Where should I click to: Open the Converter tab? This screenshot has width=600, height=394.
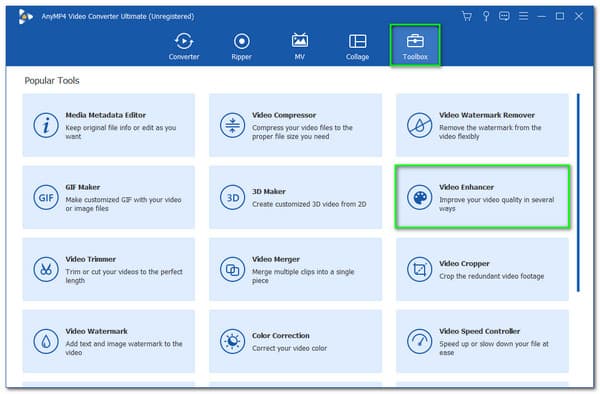pyautogui.click(x=184, y=46)
